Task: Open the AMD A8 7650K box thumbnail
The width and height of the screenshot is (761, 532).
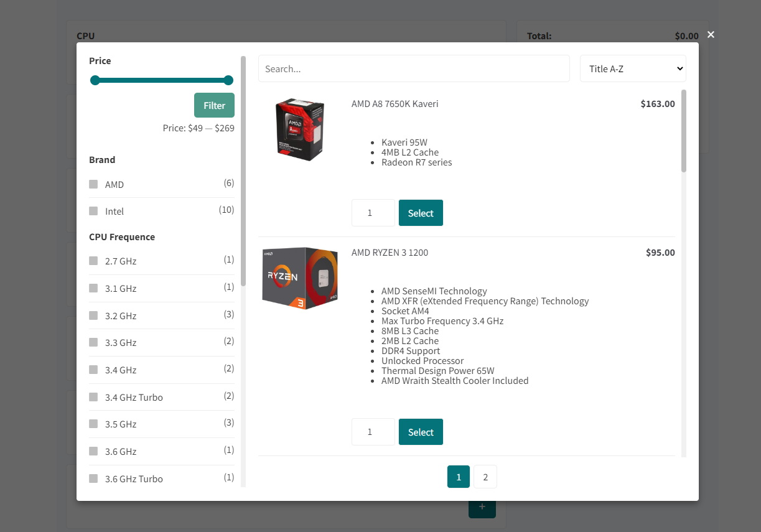Action: [300, 129]
